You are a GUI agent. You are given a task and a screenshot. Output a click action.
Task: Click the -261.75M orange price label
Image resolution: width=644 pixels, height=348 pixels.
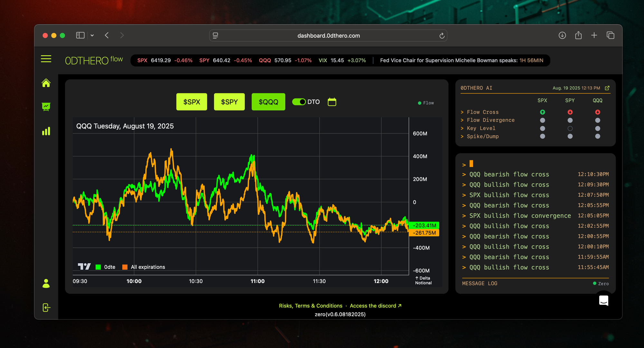pyautogui.click(x=424, y=233)
